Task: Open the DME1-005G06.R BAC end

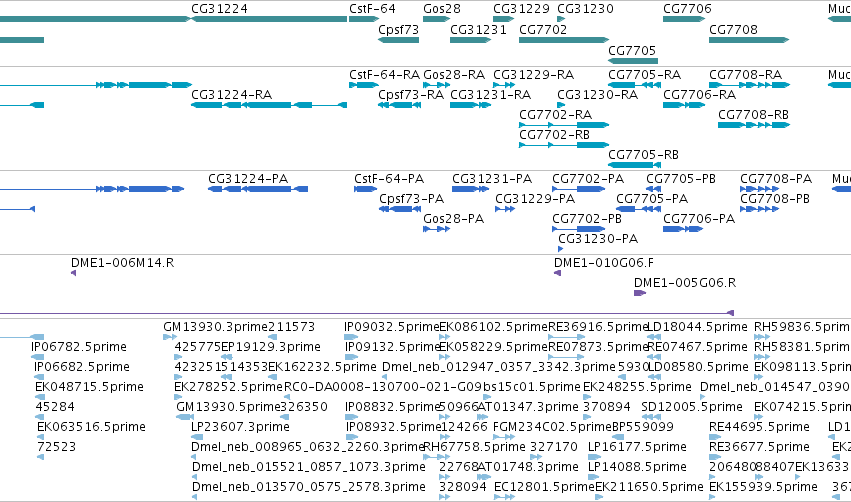Action: [x=685, y=283]
